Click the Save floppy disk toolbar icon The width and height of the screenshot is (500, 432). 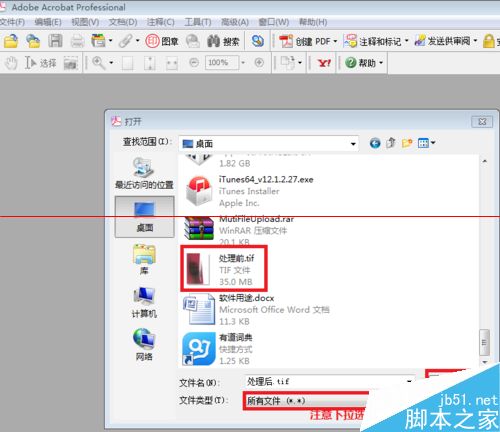click(55, 41)
